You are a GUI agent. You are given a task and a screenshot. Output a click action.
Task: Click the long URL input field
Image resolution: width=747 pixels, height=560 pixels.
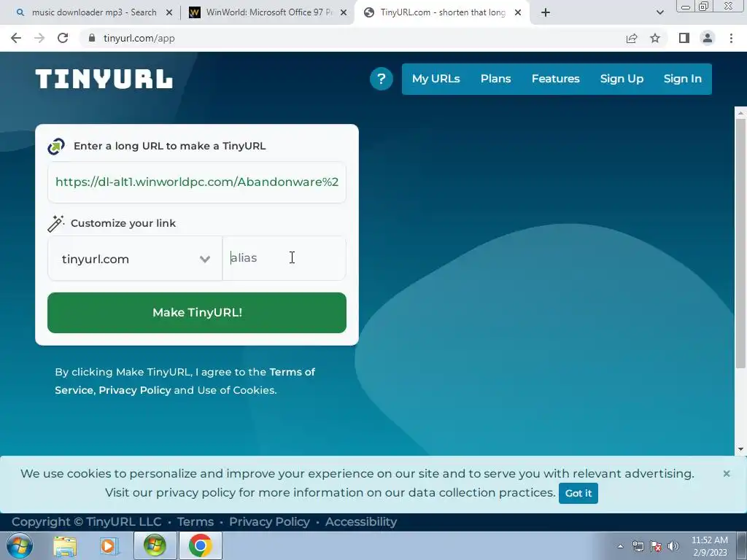tap(197, 182)
